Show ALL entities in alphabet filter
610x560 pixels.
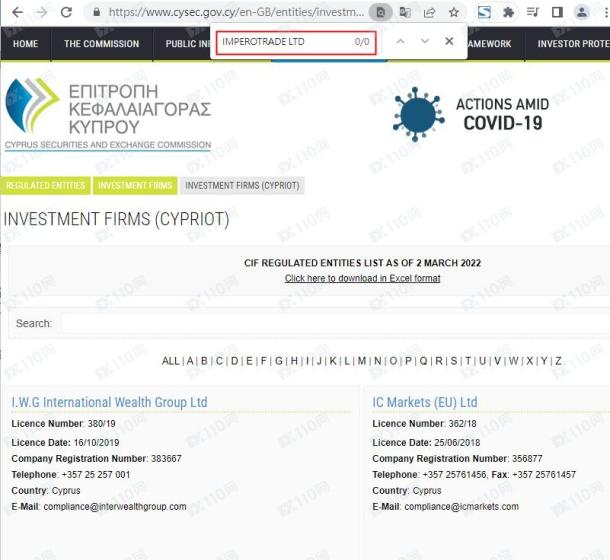pos(170,361)
